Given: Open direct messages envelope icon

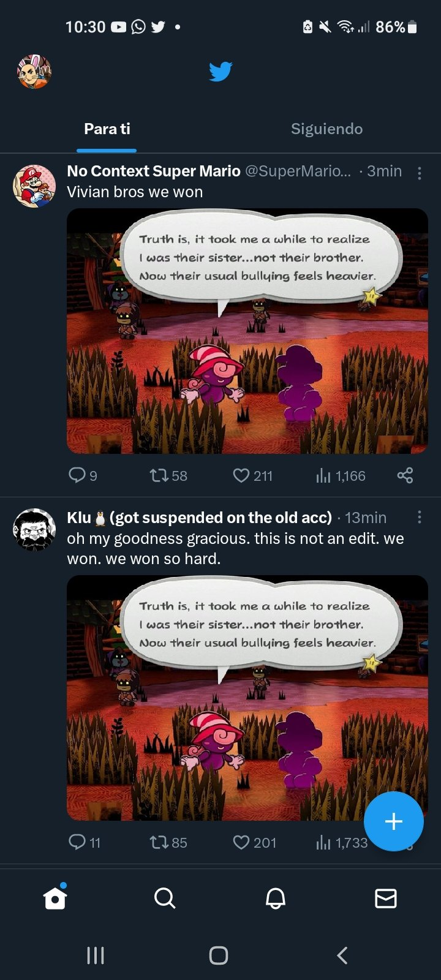Looking at the screenshot, I should [x=386, y=899].
